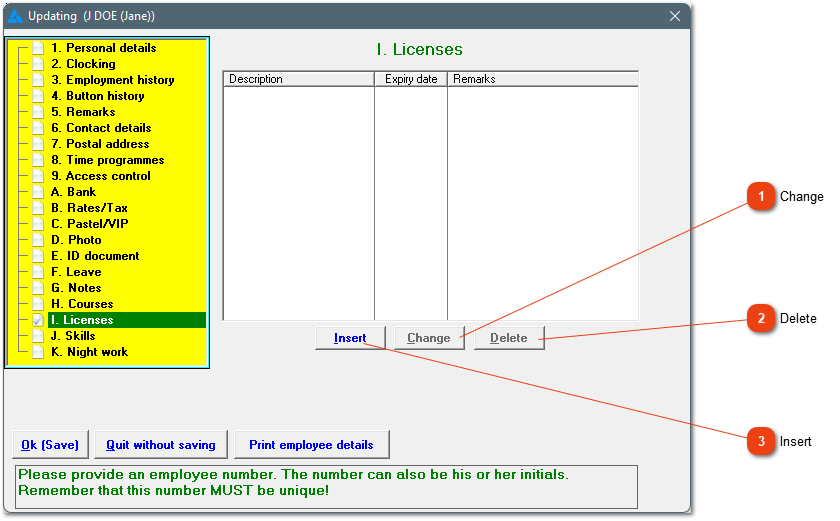Open 6. Contact details
The image size is (840, 521).
pos(101,129)
